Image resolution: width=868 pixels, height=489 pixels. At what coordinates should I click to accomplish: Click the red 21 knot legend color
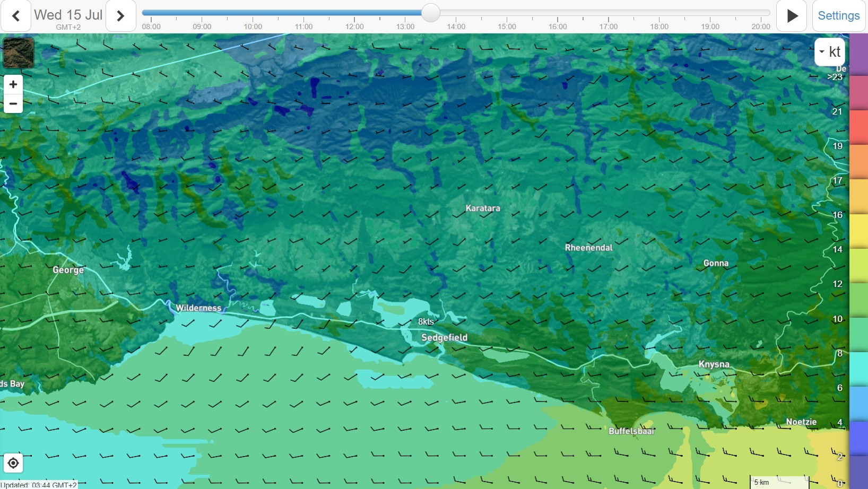tap(858, 127)
